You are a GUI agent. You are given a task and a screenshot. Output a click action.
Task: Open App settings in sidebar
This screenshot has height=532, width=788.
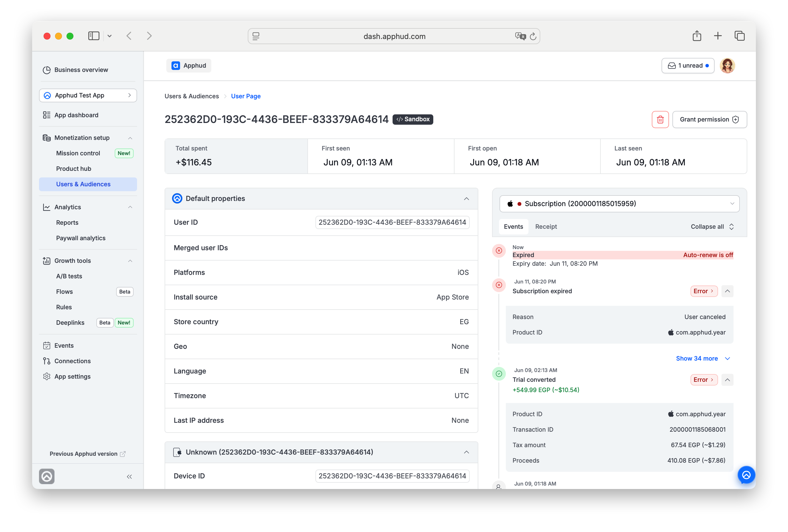72,376
